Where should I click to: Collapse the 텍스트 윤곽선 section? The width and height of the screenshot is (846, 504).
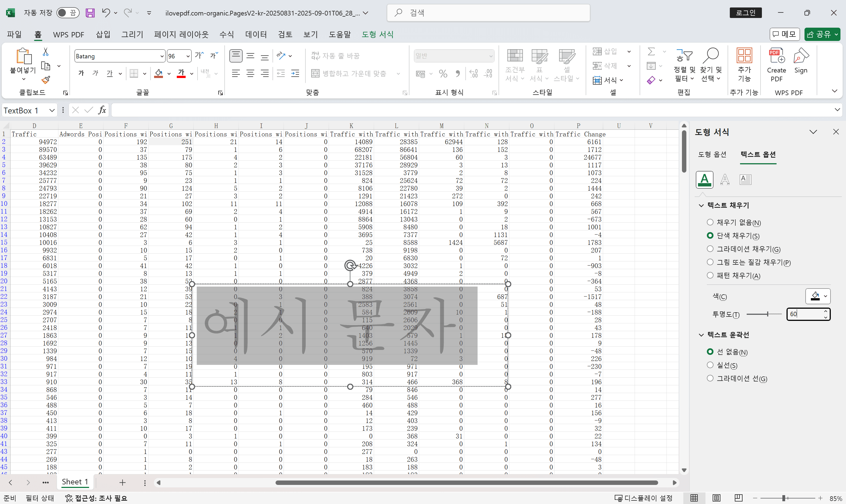point(701,335)
